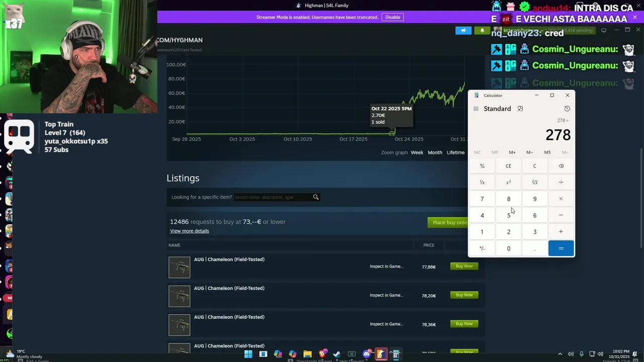Image resolution: width=644 pixels, height=362 pixels.
Task: Open the Calculator taskbar icon
Action: (396, 354)
